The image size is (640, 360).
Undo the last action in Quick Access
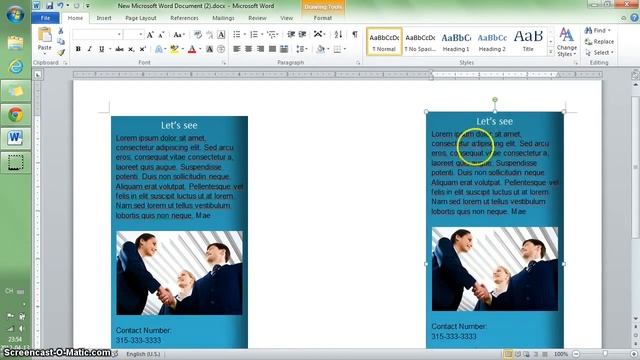[x=60, y=6]
